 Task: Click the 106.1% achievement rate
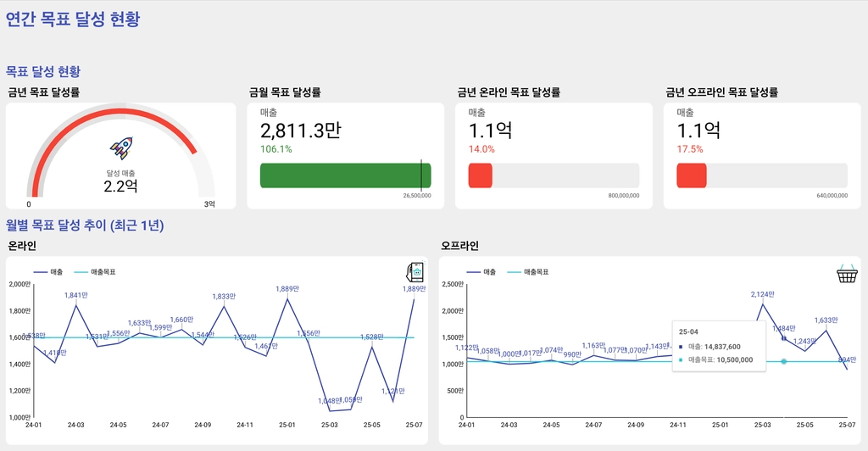point(276,149)
